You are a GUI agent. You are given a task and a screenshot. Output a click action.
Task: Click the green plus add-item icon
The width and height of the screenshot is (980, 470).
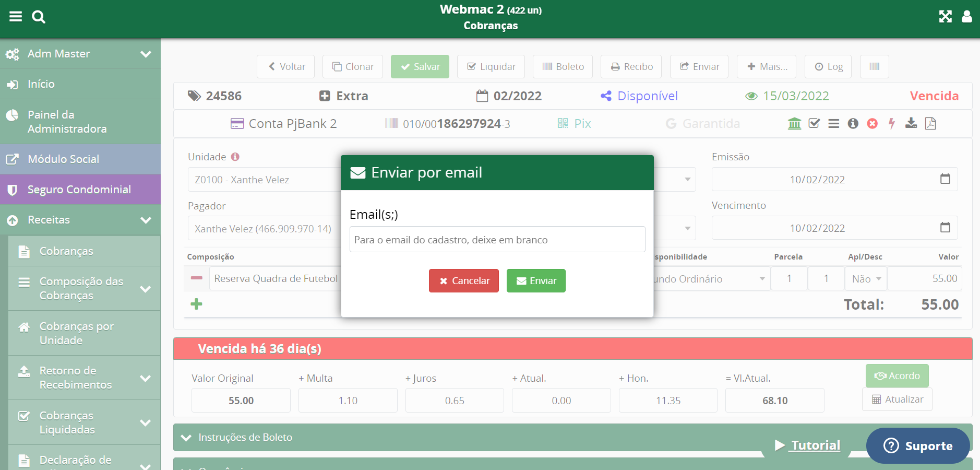click(x=196, y=304)
